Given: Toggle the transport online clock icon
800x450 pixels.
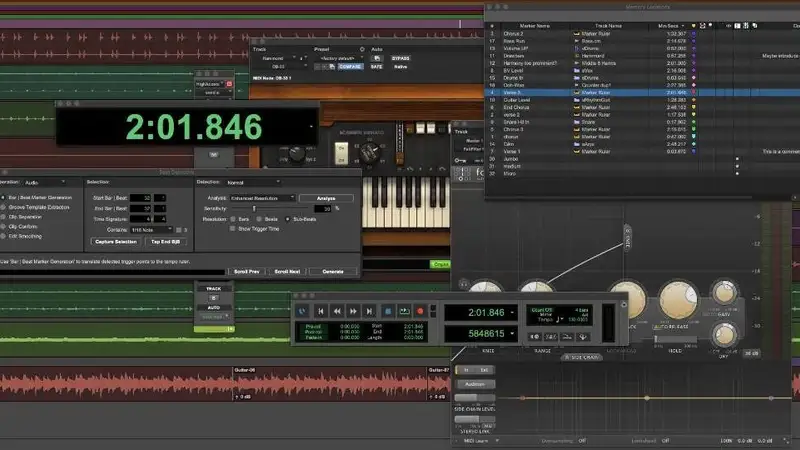Looking at the screenshot, I should click(x=303, y=311).
